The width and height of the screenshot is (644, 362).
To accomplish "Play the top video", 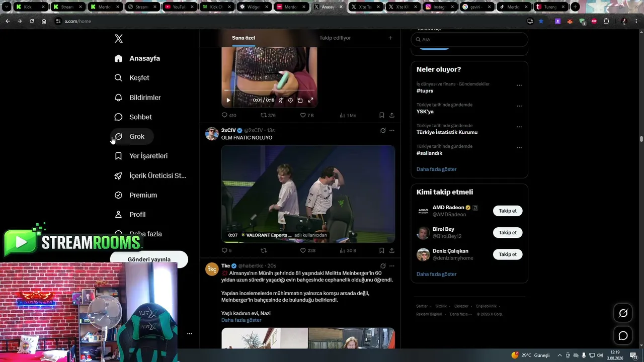I will click(228, 100).
